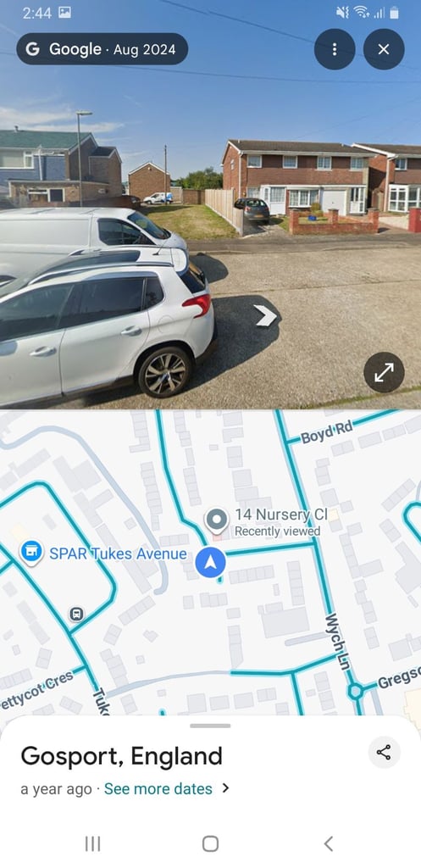Image resolution: width=421 pixels, height=868 pixels.
Task: Expand dates with the chevron arrow
Action: click(x=225, y=788)
